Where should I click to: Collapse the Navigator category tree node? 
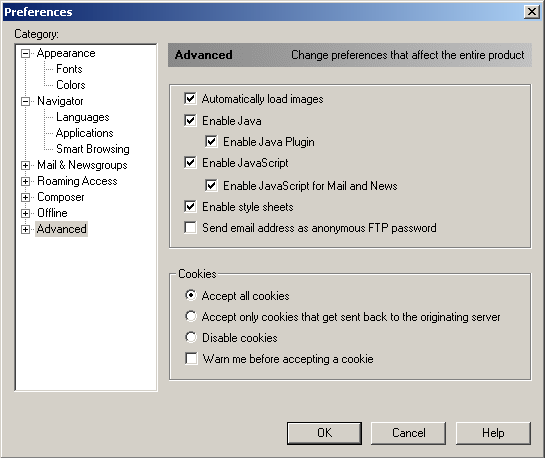tap(25, 101)
